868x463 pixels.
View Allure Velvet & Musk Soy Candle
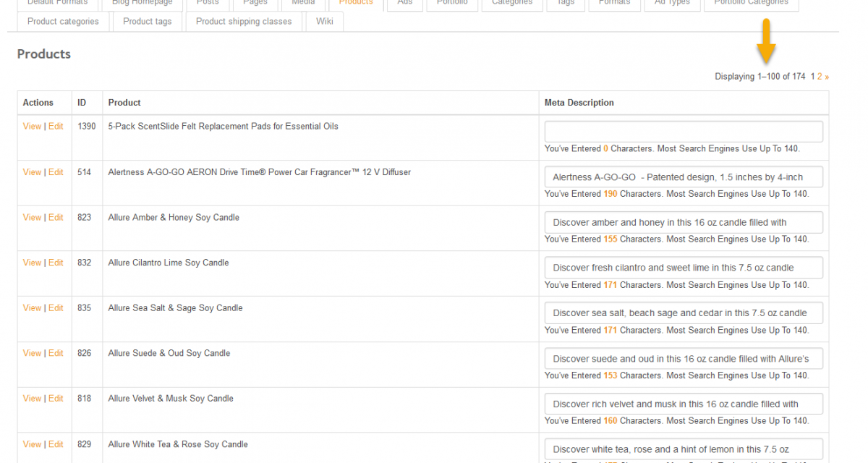click(32, 399)
